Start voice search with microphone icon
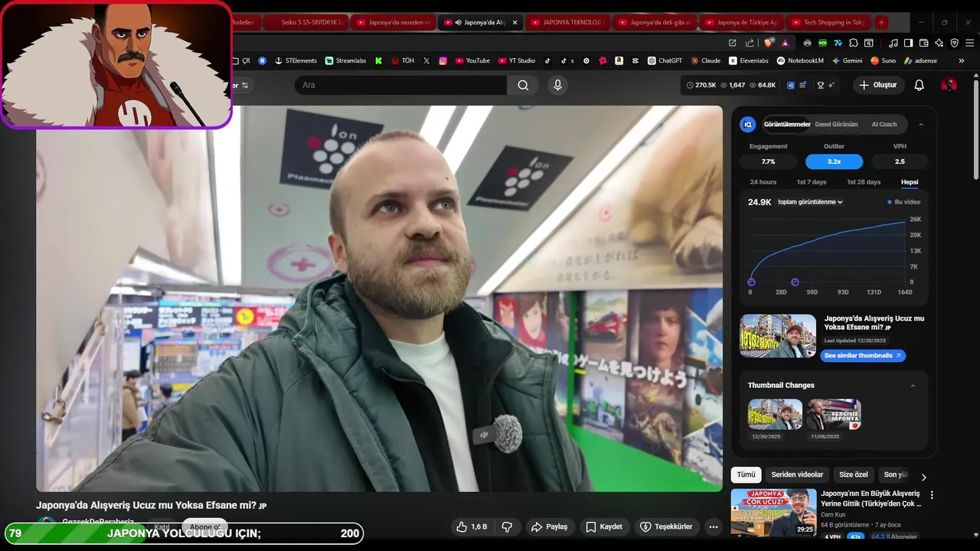Viewport: 980px width, 551px height. pos(557,85)
